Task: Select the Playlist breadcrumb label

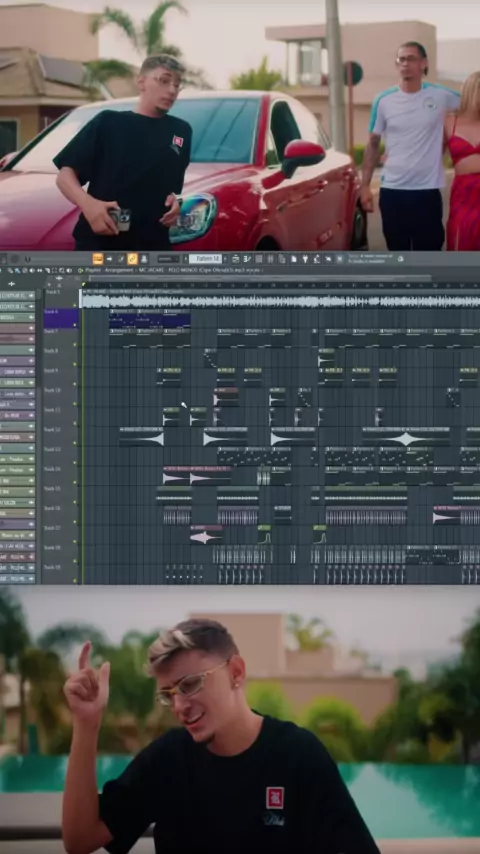Action: tap(93, 270)
